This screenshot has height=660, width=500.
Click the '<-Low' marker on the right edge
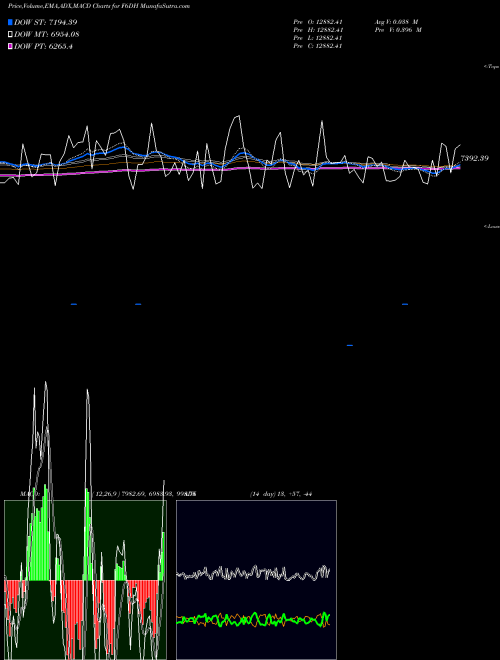492,226
